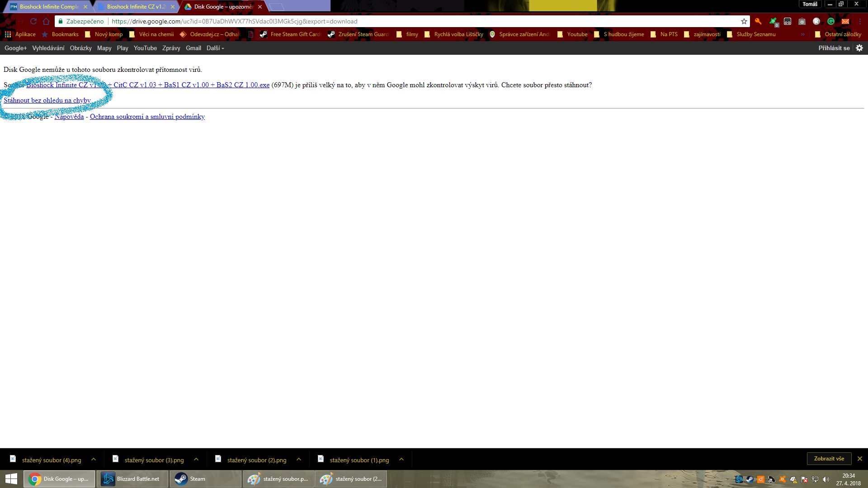Open the Nápověda help link
This screenshot has width=868, height=488.
click(x=69, y=117)
